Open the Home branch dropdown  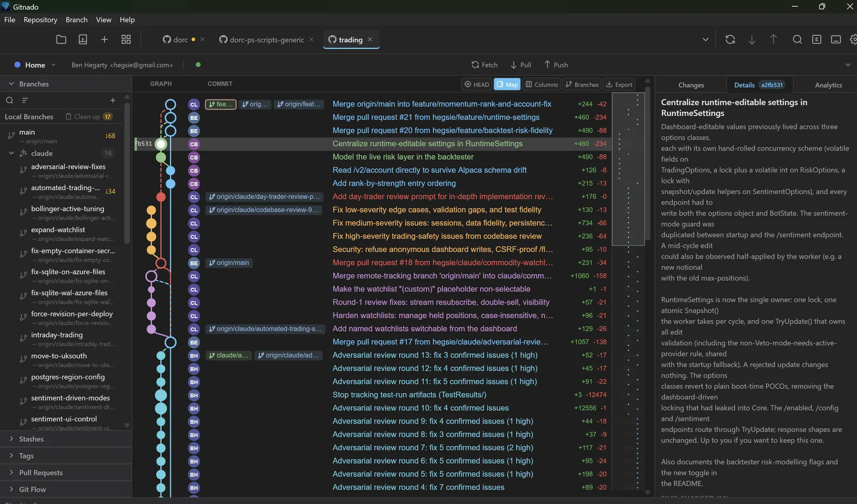point(35,65)
